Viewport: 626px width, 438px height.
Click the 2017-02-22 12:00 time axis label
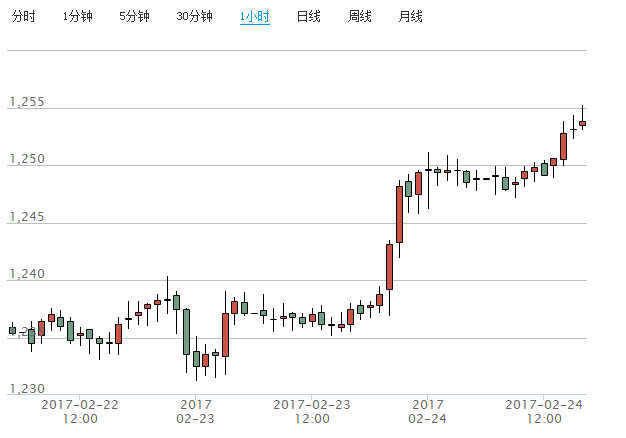[x=80, y=412]
